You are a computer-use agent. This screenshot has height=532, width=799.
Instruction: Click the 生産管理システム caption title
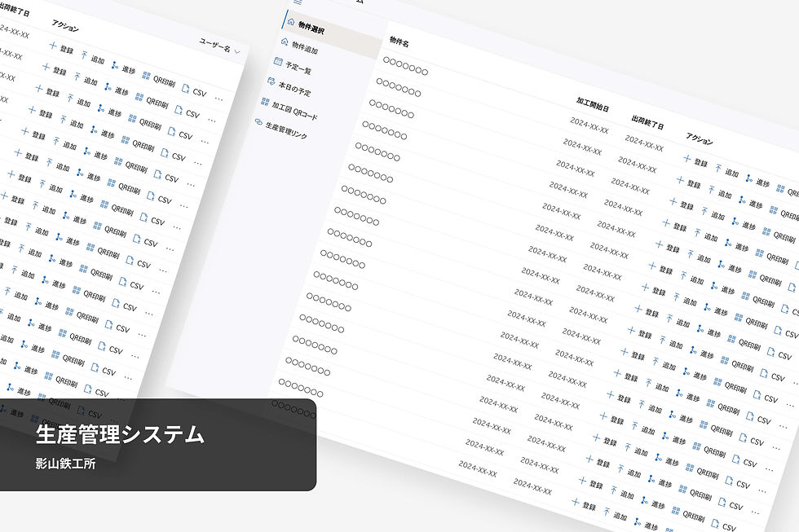[x=121, y=434]
